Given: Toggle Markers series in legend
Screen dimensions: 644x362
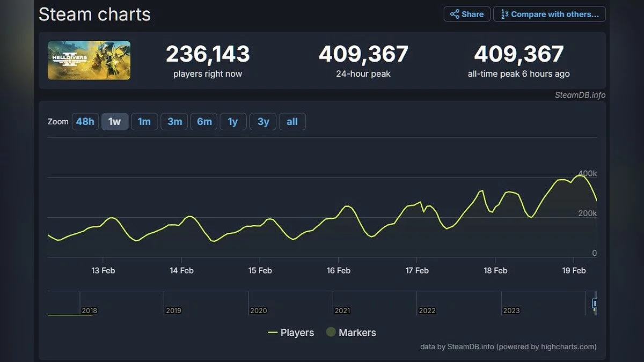Looking at the screenshot, I should click(x=351, y=333).
